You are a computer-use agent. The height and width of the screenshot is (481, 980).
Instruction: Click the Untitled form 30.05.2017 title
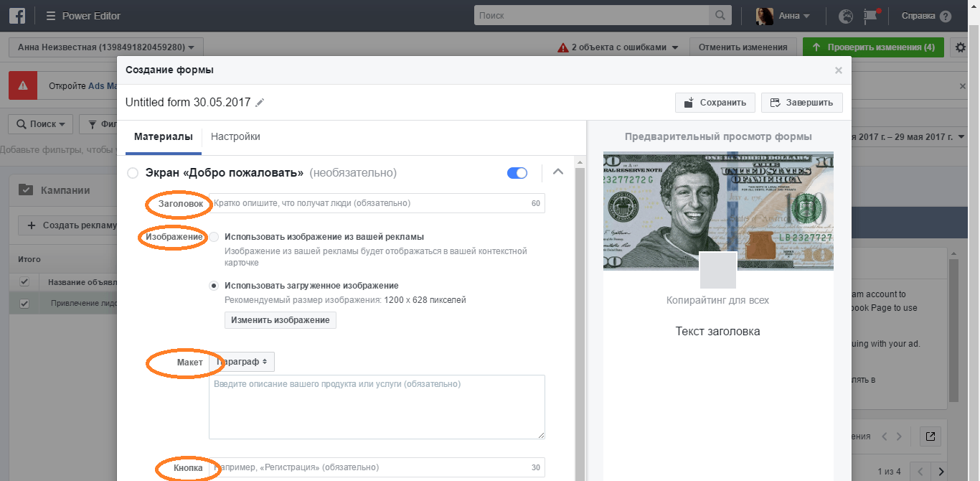click(188, 103)
